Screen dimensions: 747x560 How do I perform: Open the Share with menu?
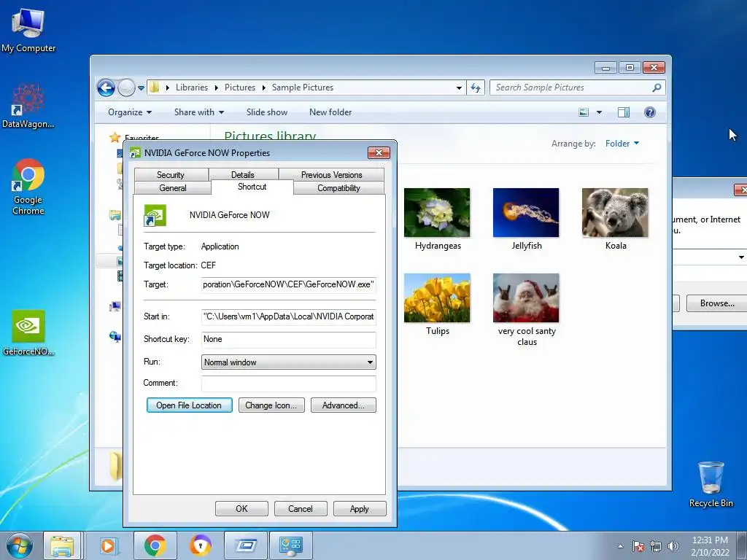[x=198, y=112]
